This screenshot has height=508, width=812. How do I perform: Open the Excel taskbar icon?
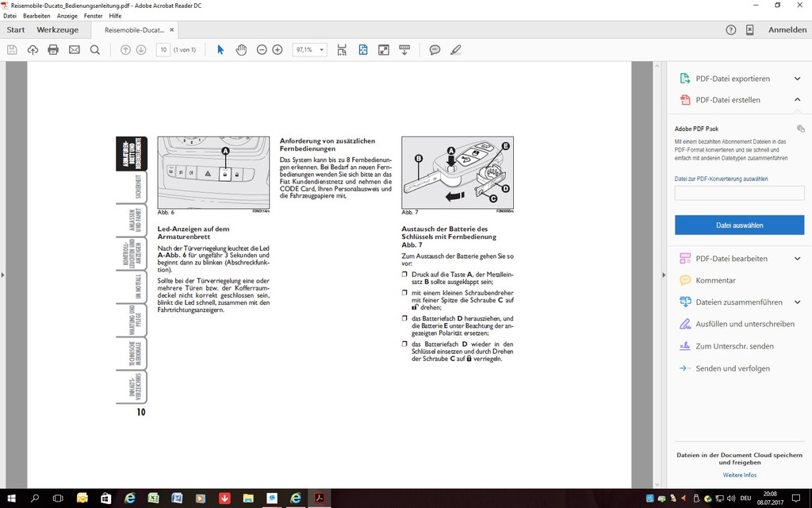pyautogui.click(x=153, y=498)
